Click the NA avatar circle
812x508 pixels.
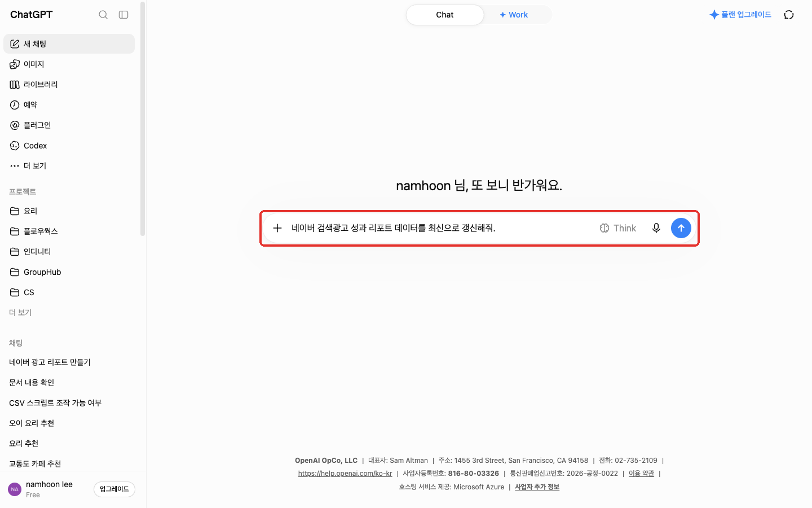coord(15,489)
